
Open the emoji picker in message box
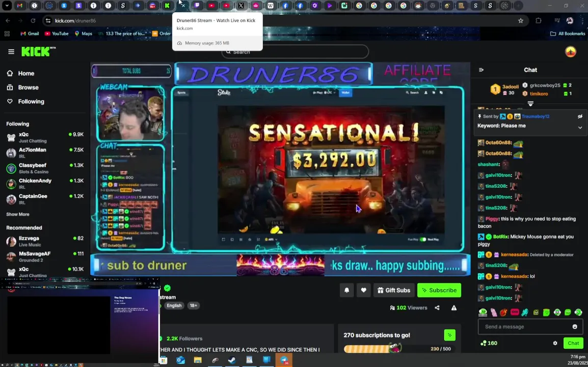pyautogui.click(x=575, y=326)
